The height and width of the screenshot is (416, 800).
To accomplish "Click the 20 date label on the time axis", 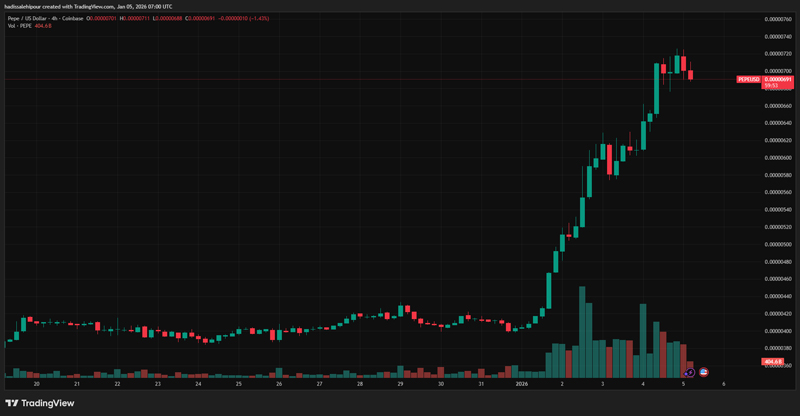I will click(x=37, y=383).
